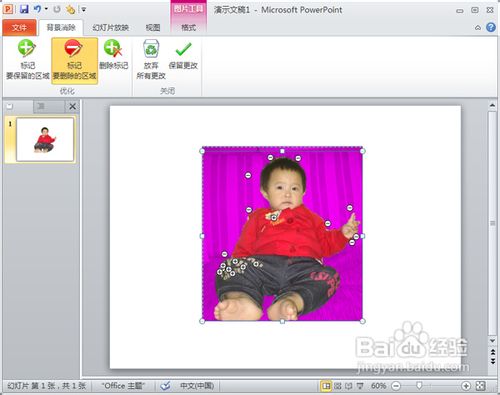The image size is (500, 395).
Task: Select 标记要删除的区域 red minus tool
Action: point(75,60)
